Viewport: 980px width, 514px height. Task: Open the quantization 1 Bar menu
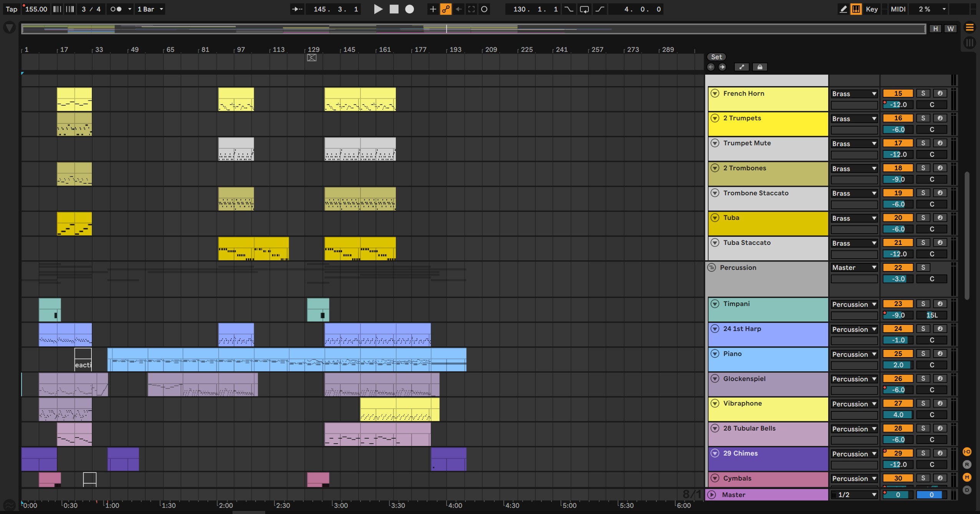click(150, 9)
